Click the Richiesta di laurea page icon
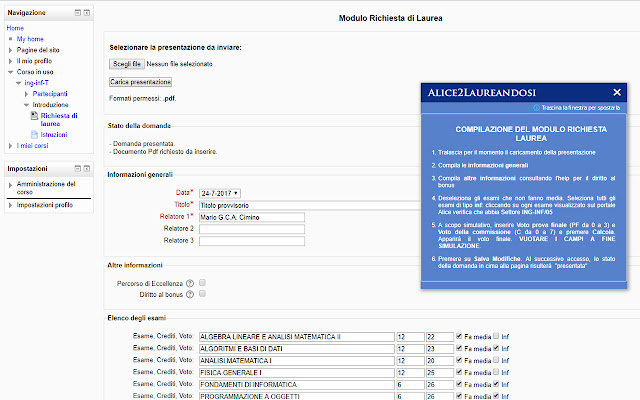This screenshot has height=400, width=640. (34, 116)
